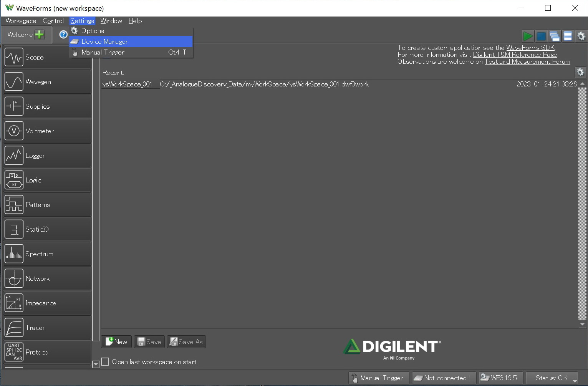Open recent list settings gear

pyautogui.click(x=580, y=72)
